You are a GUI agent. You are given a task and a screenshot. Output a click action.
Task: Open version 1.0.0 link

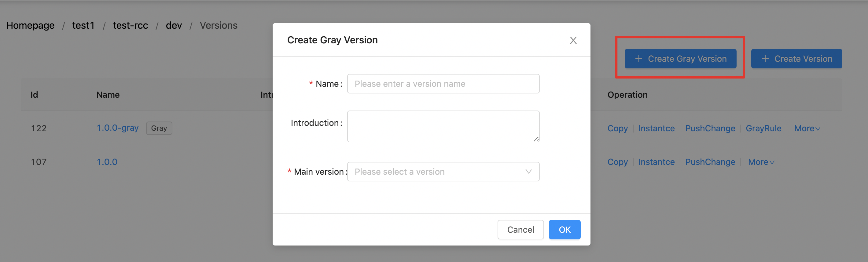pyautogui.click(x=107, y=162)
